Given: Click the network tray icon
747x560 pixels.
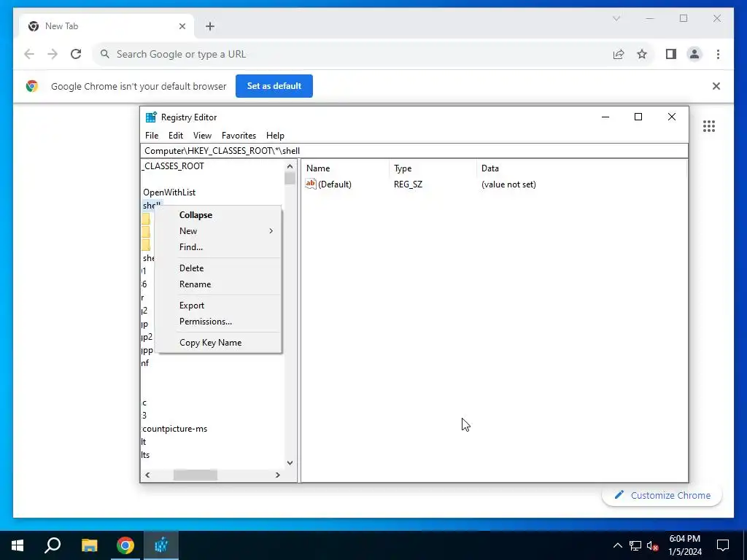Looking at the screenshot, I should pyautogui.click(x=635, y=545).
